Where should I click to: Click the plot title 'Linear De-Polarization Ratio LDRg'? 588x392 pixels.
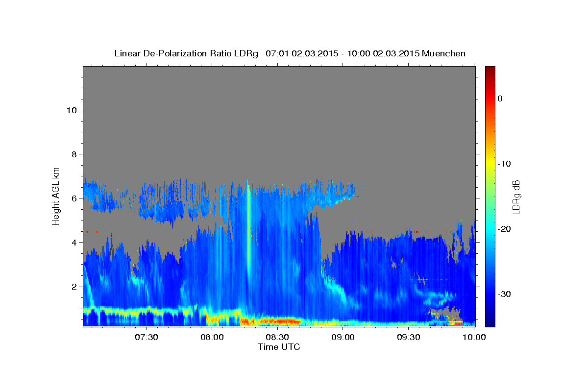[x=186, y=53]
